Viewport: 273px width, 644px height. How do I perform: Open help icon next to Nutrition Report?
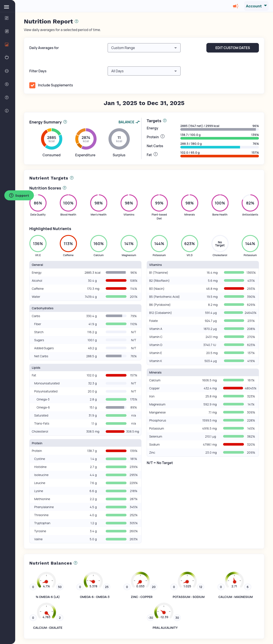[77, 21]
